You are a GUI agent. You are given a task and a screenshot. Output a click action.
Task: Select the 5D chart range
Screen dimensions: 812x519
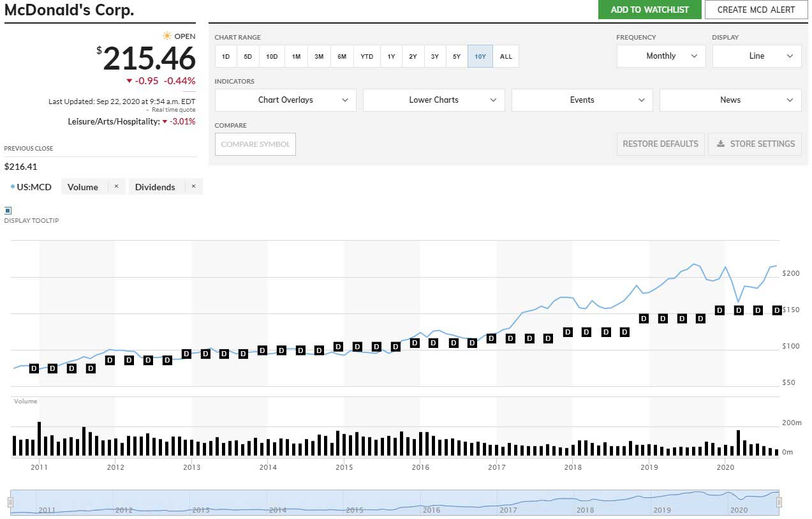pos(248,56)
